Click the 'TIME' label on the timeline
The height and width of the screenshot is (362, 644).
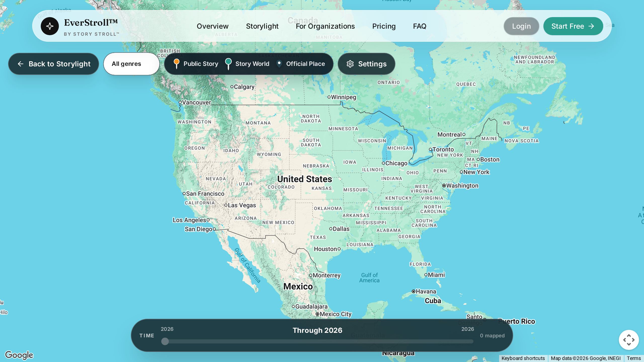[x=147, y=336]
